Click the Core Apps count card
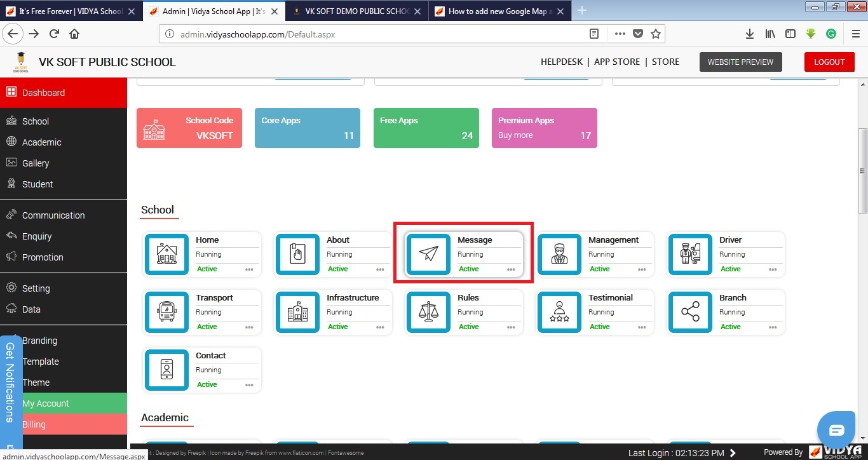The height and width of the screenshot is (460, 868). (x=308, y=128)
